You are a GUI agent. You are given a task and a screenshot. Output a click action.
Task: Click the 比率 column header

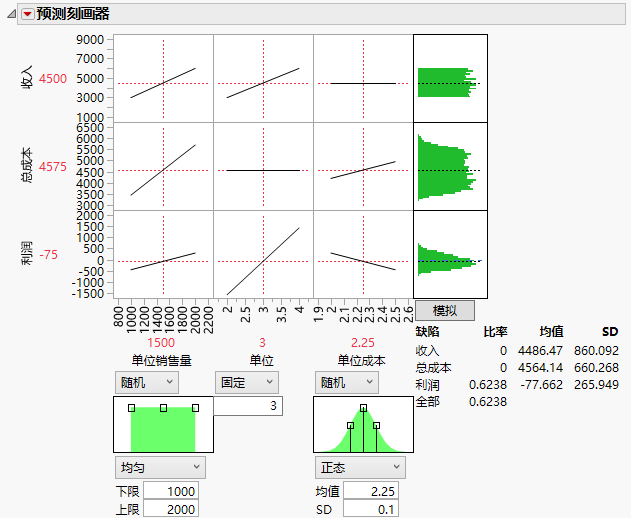click(495, 332)
